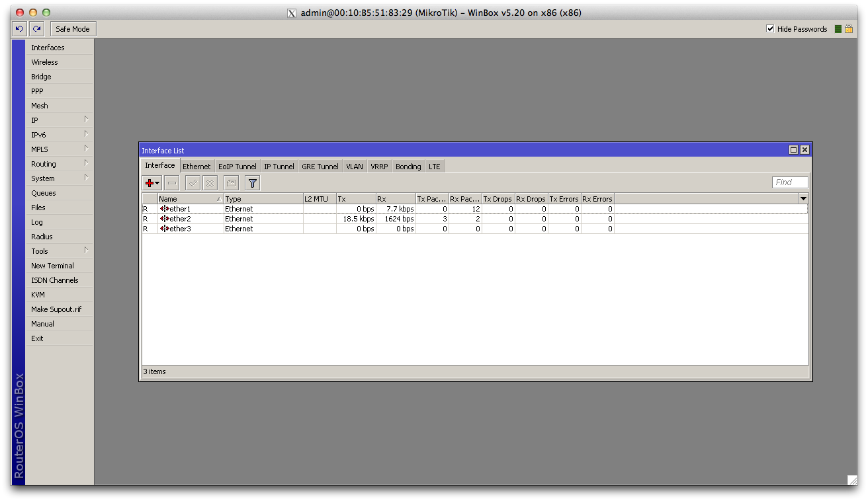The width and height of the screenshot is (868, 501).
Task: Click the red plus Add interface button
Action: click(x=152, y=183)
